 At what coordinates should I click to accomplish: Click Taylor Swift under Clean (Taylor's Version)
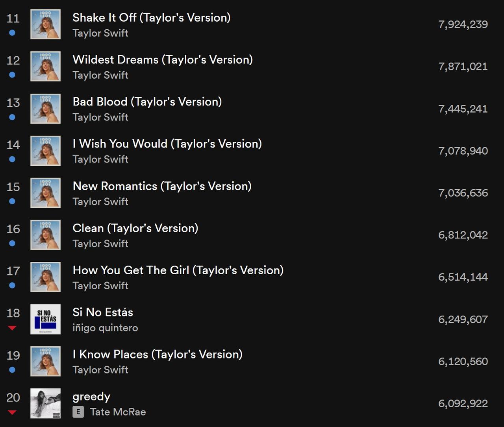tap(100, 244)
